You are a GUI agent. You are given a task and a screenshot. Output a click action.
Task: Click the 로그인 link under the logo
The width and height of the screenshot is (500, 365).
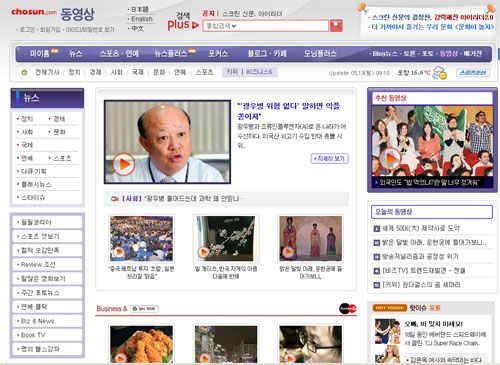click(x=27, y=30)
